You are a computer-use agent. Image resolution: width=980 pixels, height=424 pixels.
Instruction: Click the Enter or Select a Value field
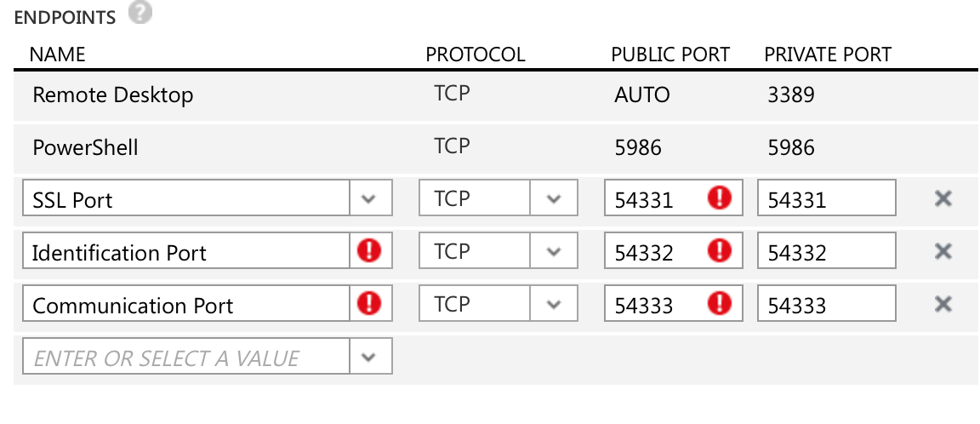click(x=186, y=357)
